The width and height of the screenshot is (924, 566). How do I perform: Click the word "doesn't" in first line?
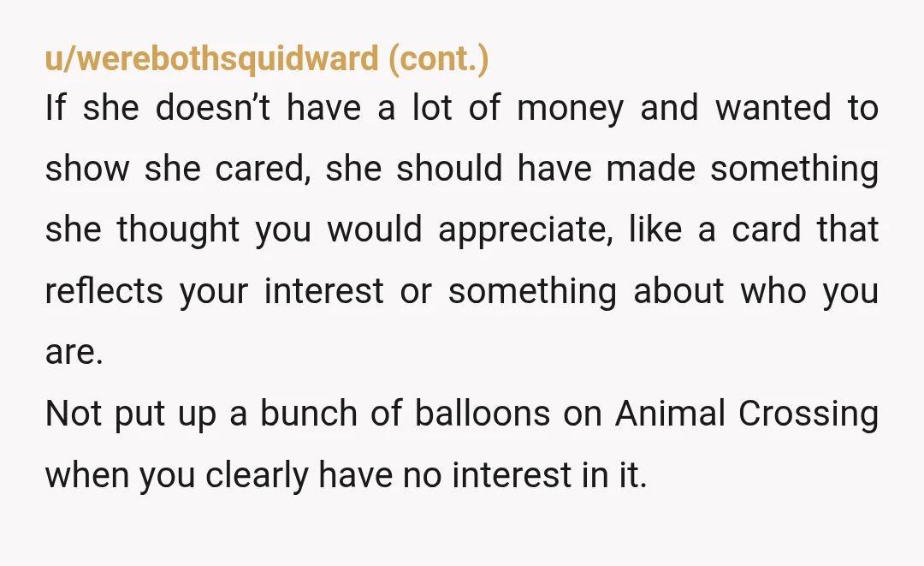pyautogui.click(x=212, y=109)
